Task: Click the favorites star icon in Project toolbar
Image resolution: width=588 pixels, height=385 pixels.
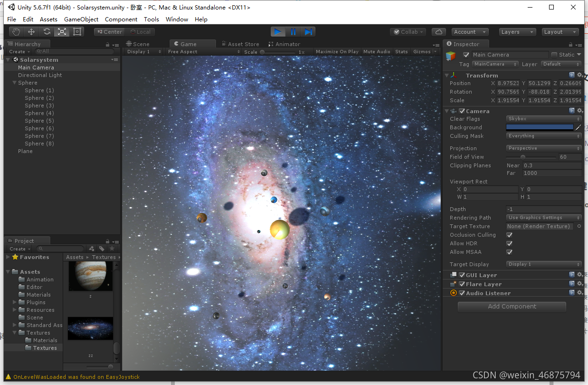Action: tap(112, 249)
